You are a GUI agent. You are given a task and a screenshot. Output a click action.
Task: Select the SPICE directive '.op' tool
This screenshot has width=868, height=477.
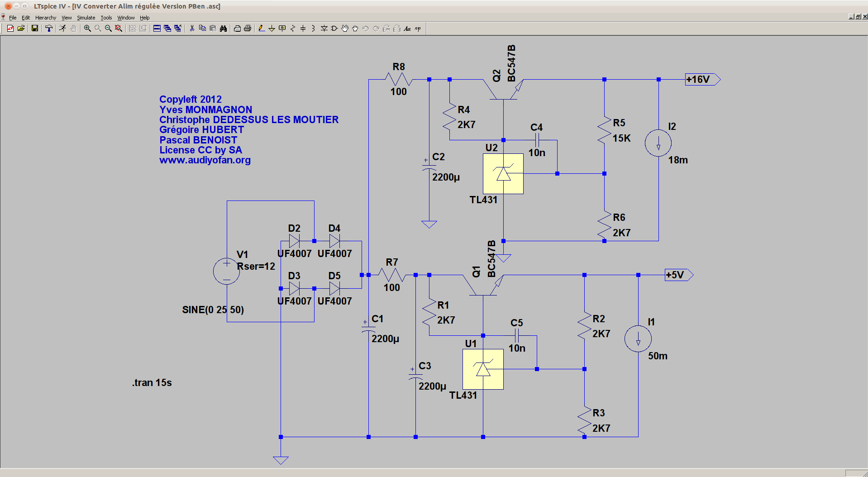click(418, 28)
